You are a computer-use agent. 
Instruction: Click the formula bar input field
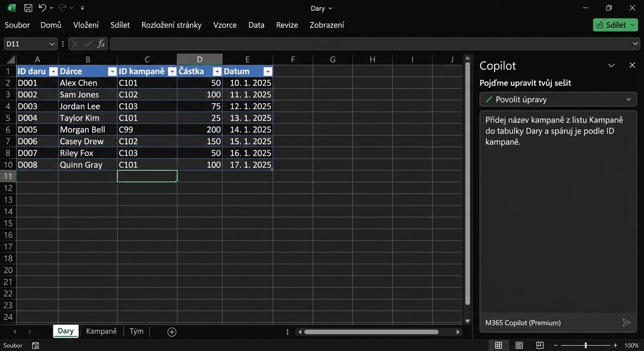point(370,44)
